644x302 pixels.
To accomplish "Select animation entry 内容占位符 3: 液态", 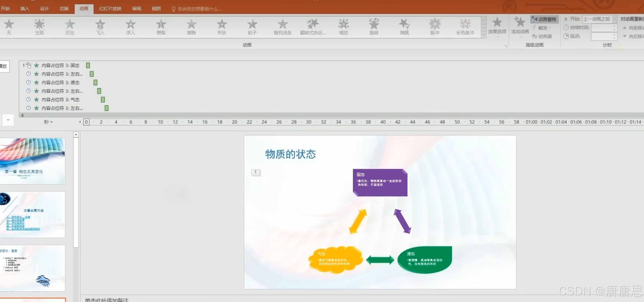I will (x=60, y=82).
